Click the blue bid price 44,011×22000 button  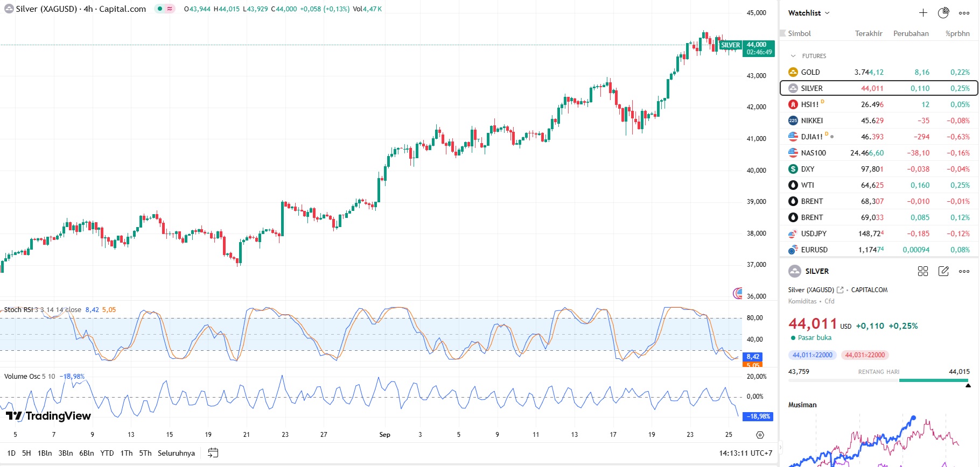[812, 355]
